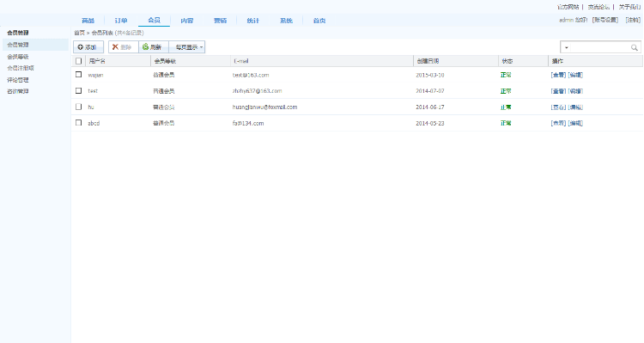
Task: Open 会员管理 in the highlighted sidebar item
Action: click(x=35, y=45)
